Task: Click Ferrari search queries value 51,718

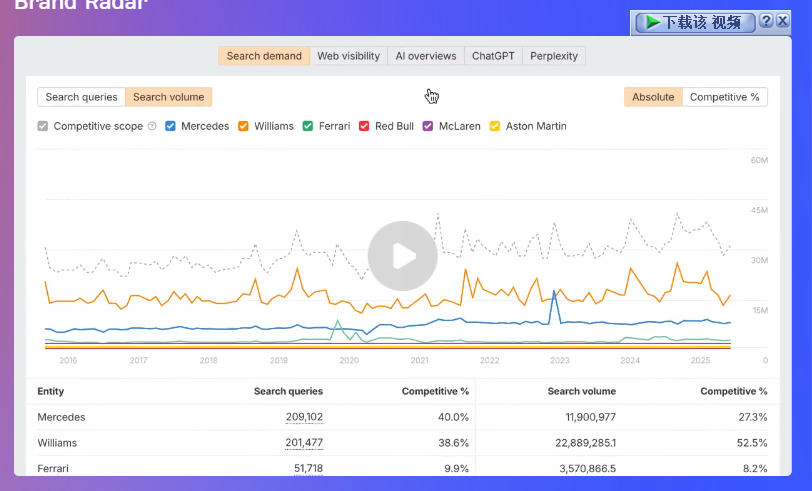Action: click(x=308, y=468)
